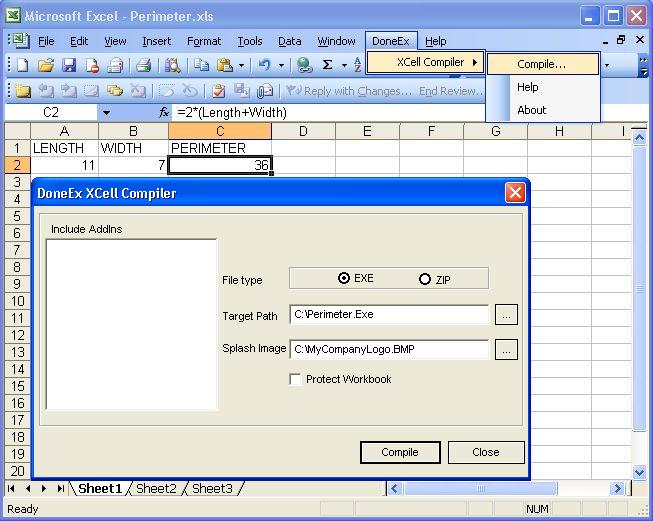Expand the XCell Compiler submenu arrow
This screenshot has width=653, height=521.
coord(474,62)
